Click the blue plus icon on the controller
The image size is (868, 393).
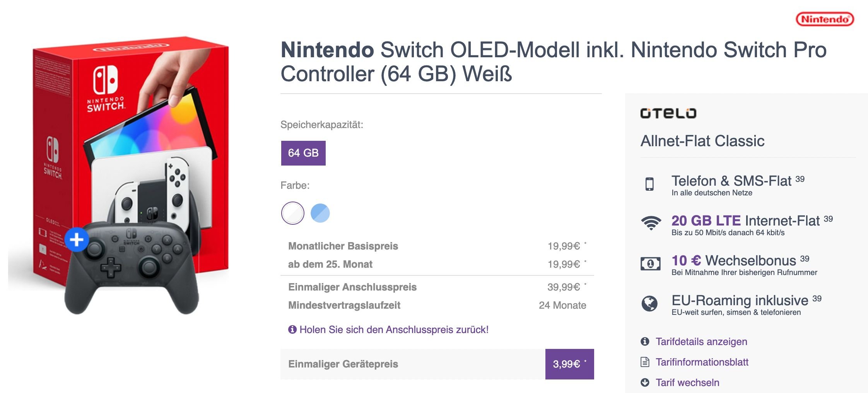coord(77,239)
